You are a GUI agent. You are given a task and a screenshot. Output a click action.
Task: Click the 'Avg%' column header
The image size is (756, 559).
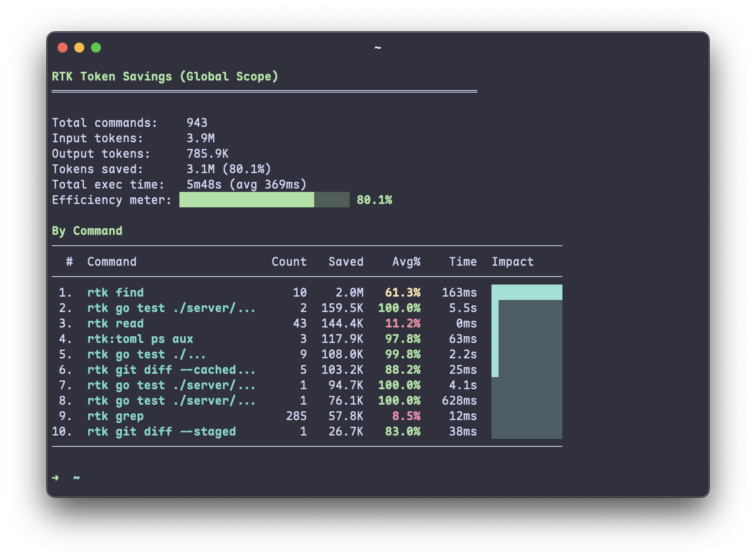(x=406, y=262)
